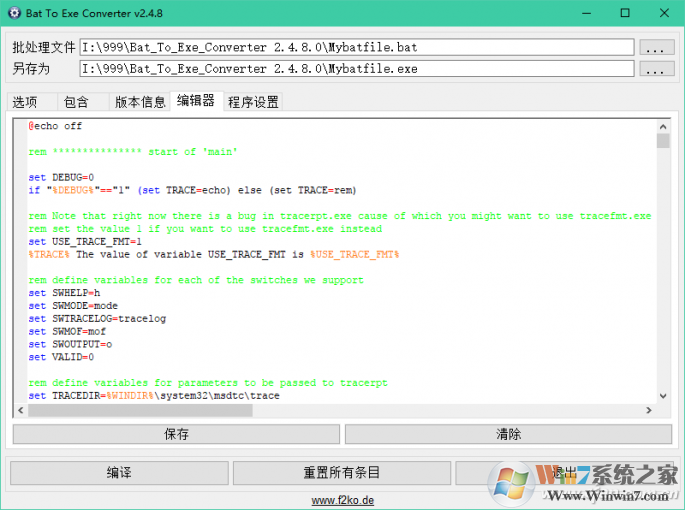Open the 包含 tab
This screenshot has height=510, width=685.
pyautogui.click(x=76, y=102)
